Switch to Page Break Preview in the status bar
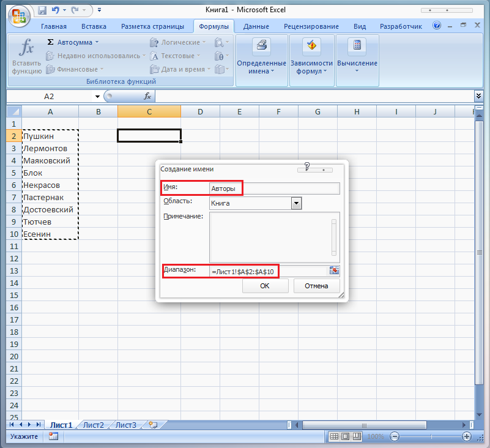Viewport: 490px width, 448px height. point(357,437)
